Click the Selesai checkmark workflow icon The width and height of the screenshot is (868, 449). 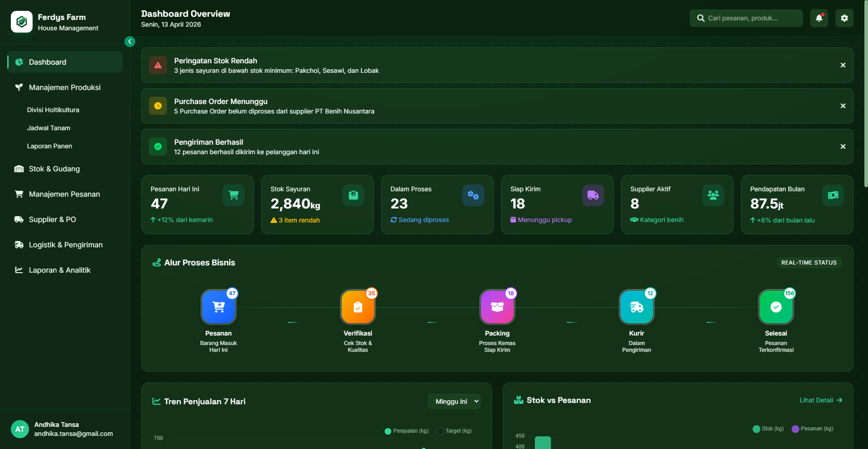coord(776,307)
